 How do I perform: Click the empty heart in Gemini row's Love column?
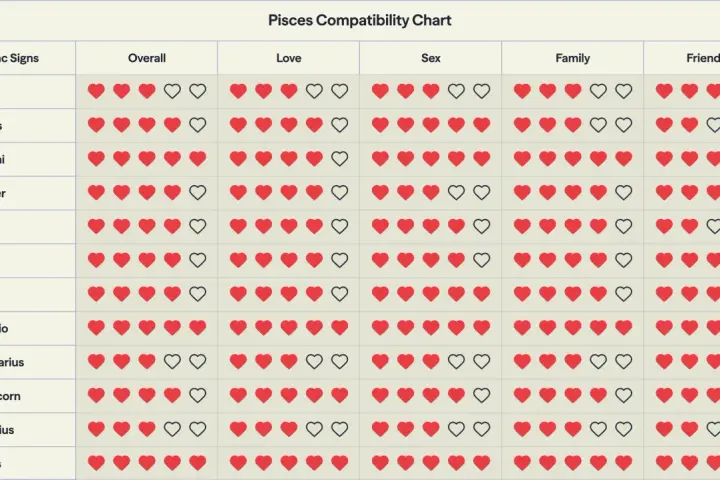pyautogui.click(x=339, y=158)
